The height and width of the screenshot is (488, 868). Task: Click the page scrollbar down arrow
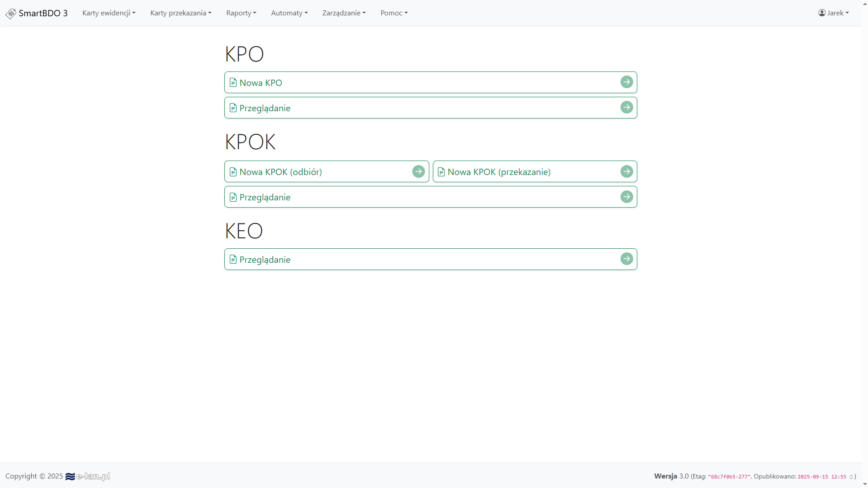pyautogui.click(x=865, y=484)
